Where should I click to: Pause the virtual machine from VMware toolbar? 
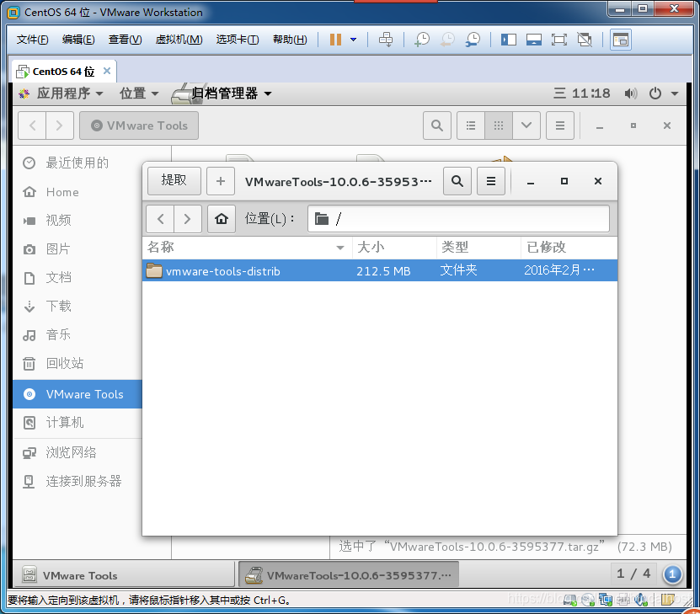pyautogui.click(x=335, y=40)
